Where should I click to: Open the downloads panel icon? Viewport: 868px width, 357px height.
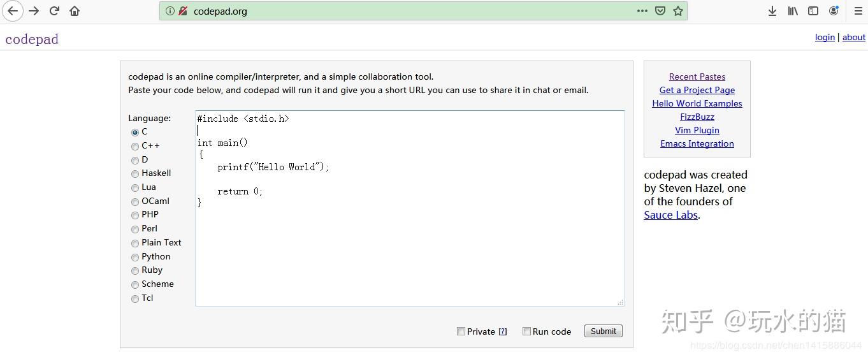[x=772, y=11]
